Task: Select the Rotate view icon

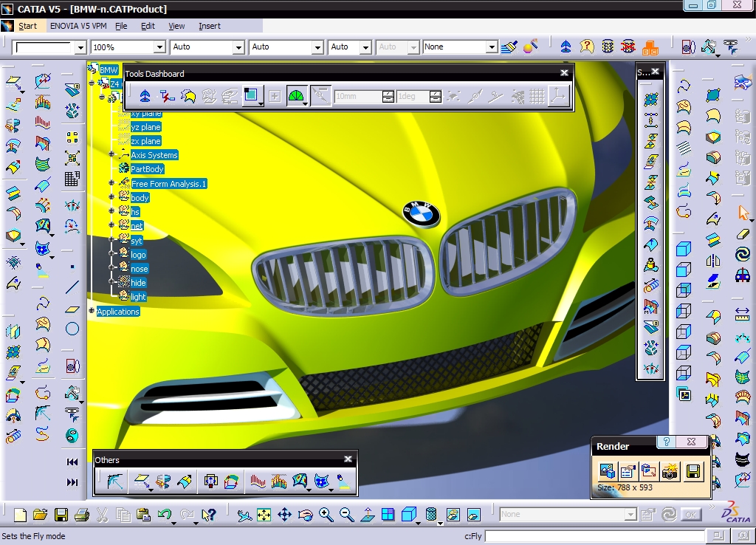Action: (305, 515)
